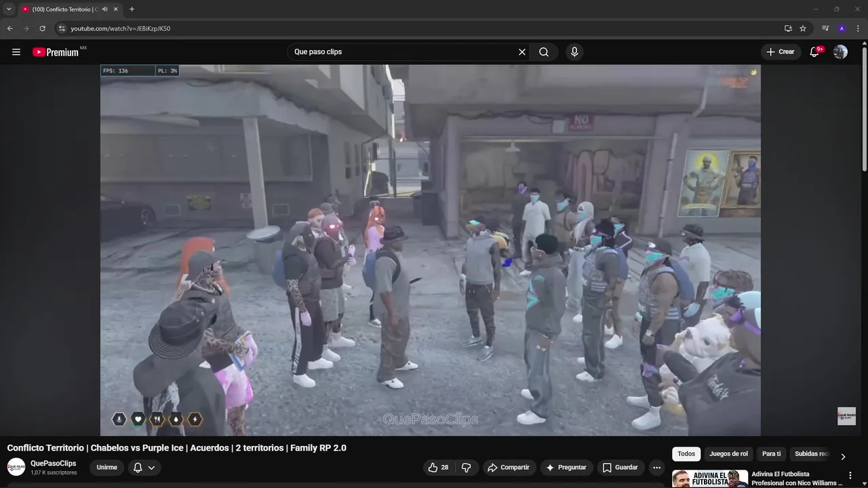Image resolution: width=868 pixels, height=488 pixels.
Task: Select the Todos filter chip
Action: [686, 454]
